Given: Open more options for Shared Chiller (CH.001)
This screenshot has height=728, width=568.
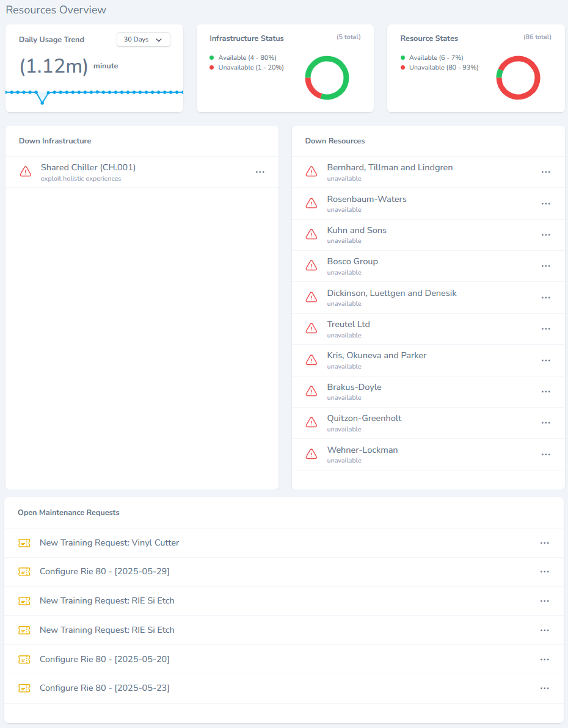Looking at the screenshot, I should (x=260, y=172).
